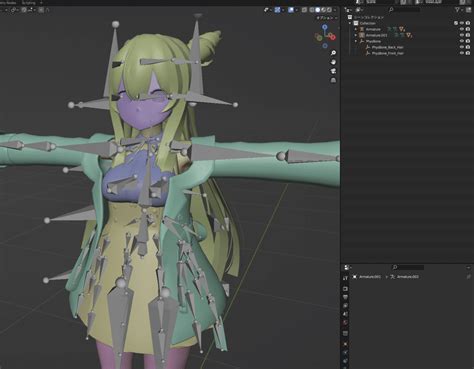Switch perspective/orthographic view with grid button

point(333,80)
